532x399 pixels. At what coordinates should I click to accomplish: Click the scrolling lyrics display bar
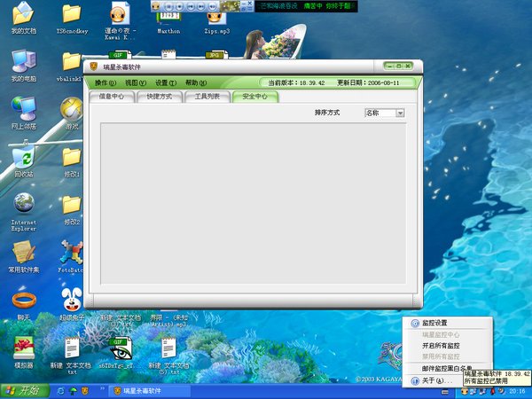coord(306,6)
